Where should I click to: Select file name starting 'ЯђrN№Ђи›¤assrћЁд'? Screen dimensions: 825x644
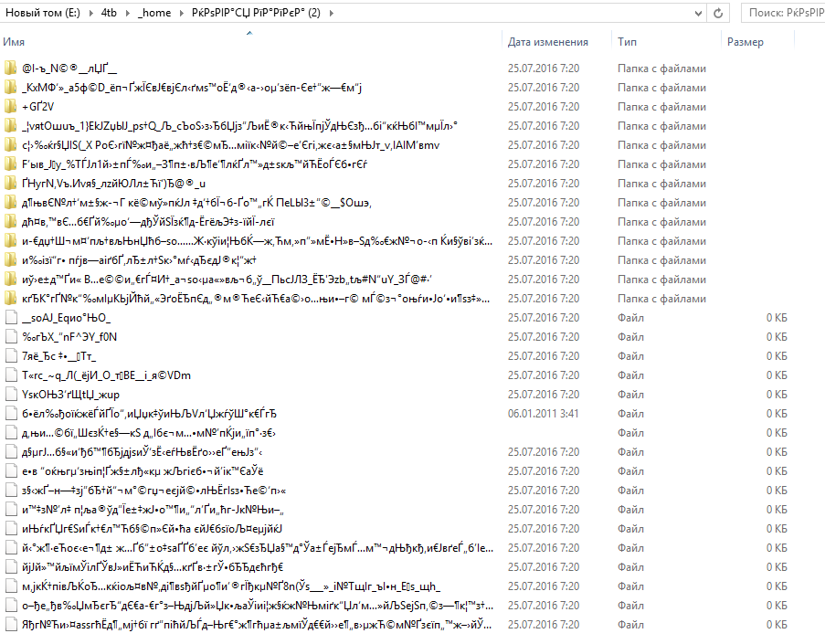[257, 625]
